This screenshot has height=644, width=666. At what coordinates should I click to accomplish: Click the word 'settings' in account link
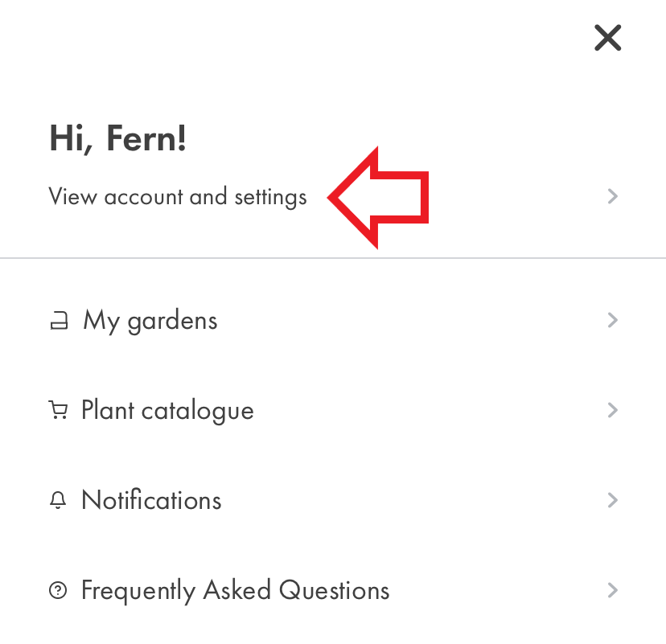(x=270, y=198)
